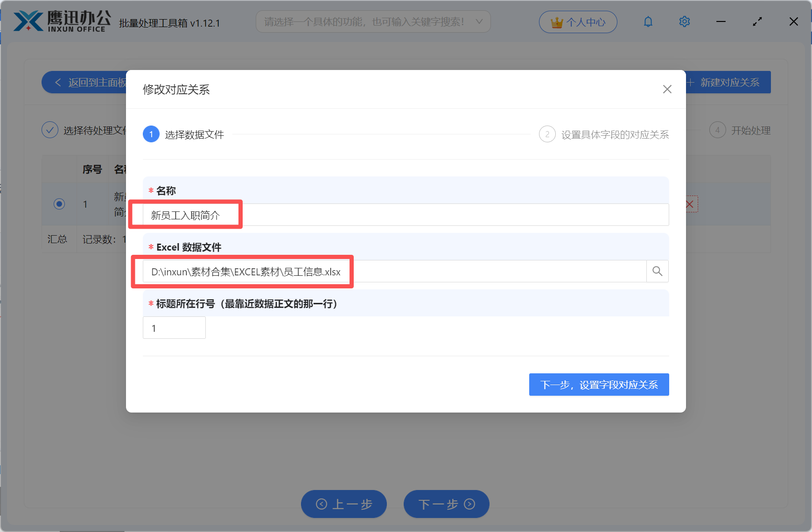Click the checked circle beside 选择待处理文件
The height and width of the screenshot is (532, 812).
click(50, 130)
